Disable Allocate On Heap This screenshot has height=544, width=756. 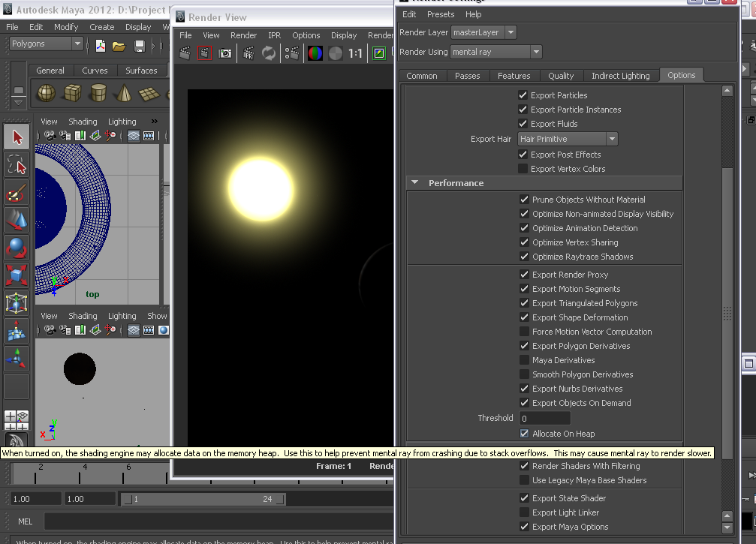point(525,433)
